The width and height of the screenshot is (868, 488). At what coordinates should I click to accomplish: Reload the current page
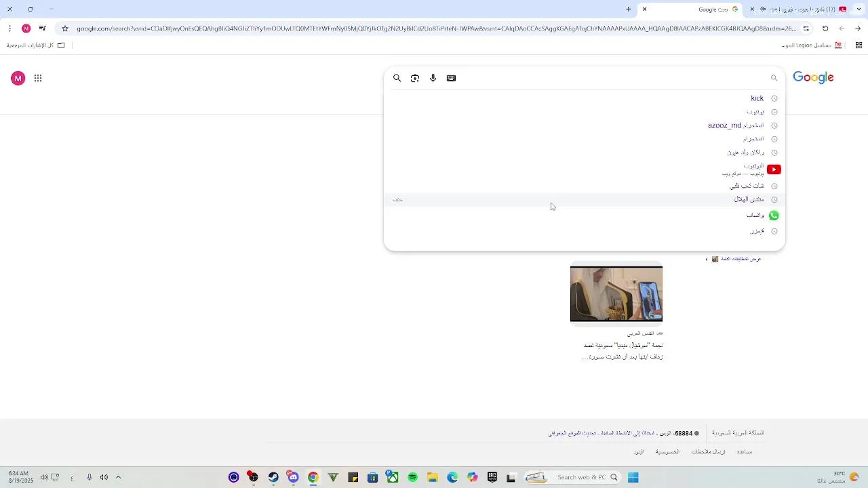[825, 28]
